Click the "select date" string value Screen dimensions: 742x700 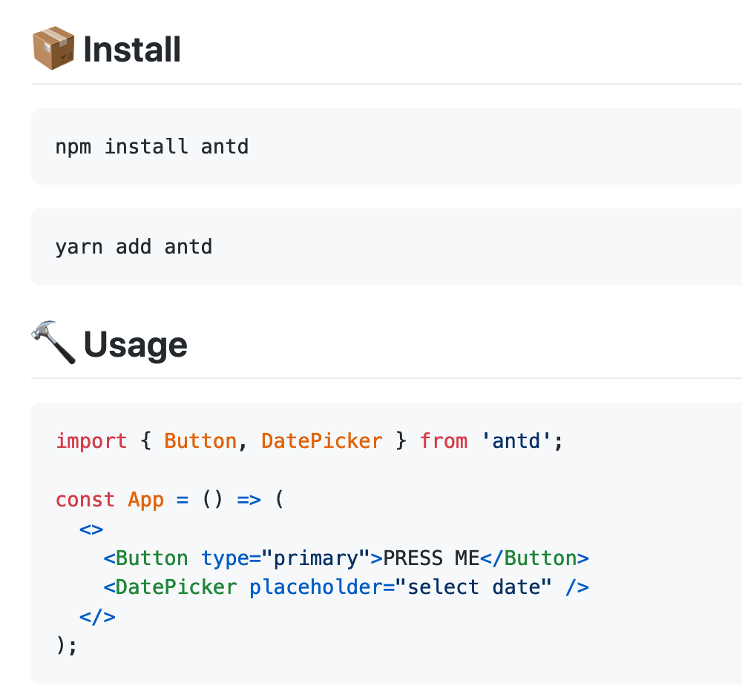(x=473, y=587)
